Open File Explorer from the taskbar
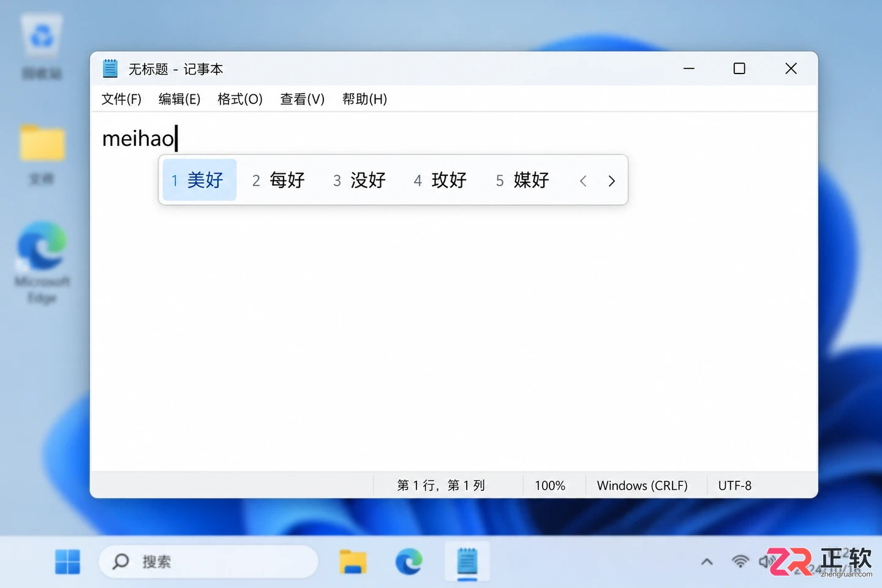 click(x=353, y=562)
